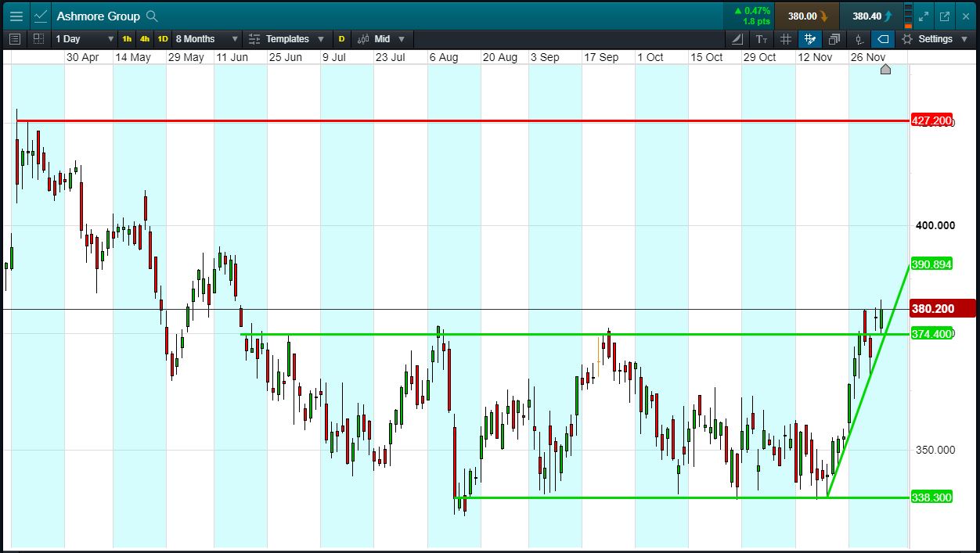980x553 pixels.
Task: Switch to the 4h timeframe
Action: point(145,39)
